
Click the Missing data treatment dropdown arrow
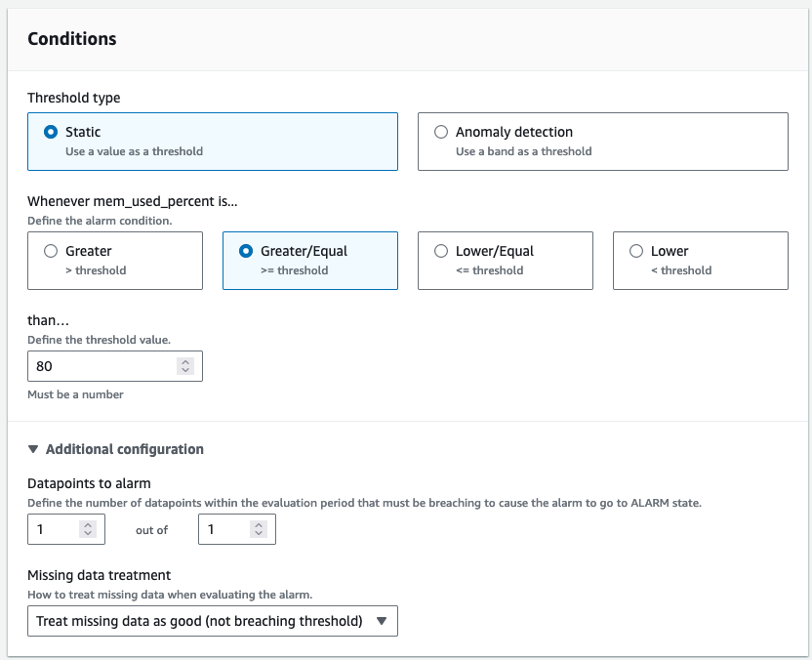[x=382, y=621]
